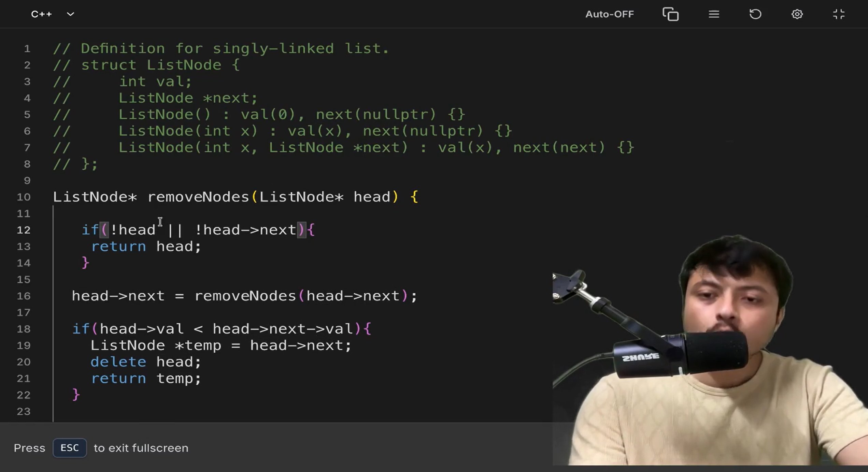
Task: Click the 'struct ListNode' comment on line 2
Action: click(x=160, y=65)
